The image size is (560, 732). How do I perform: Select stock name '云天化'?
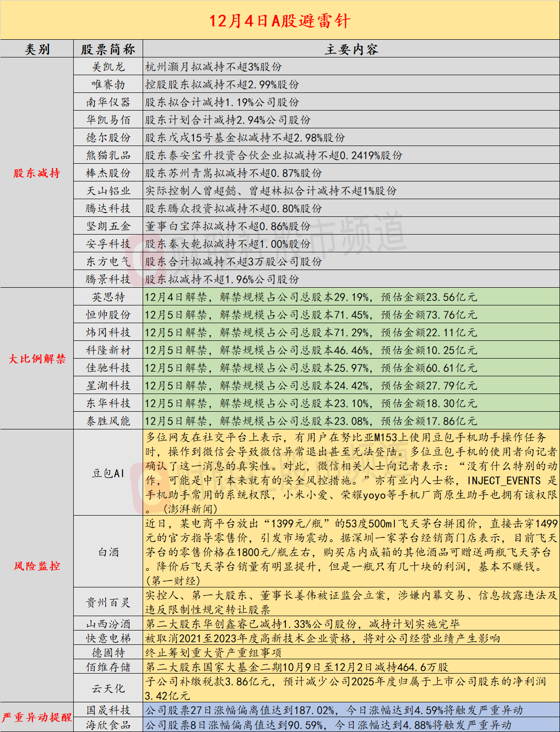tap(108, 689)
